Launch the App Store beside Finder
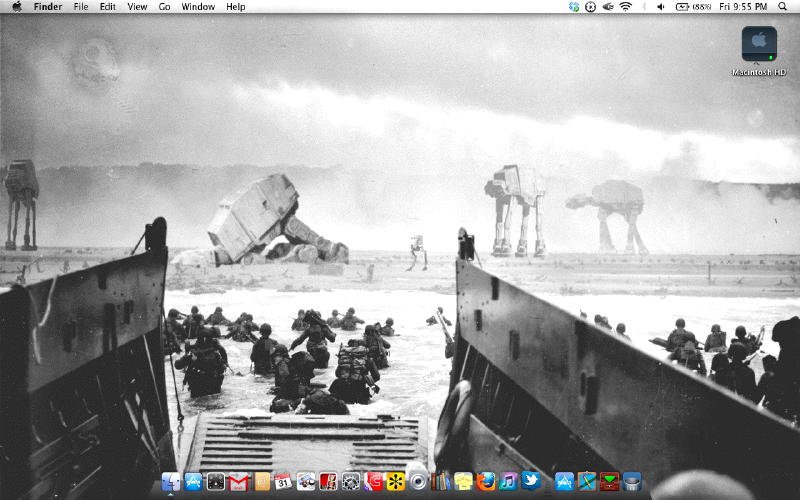Screen dimensions: 800x500 click(193, 481)
